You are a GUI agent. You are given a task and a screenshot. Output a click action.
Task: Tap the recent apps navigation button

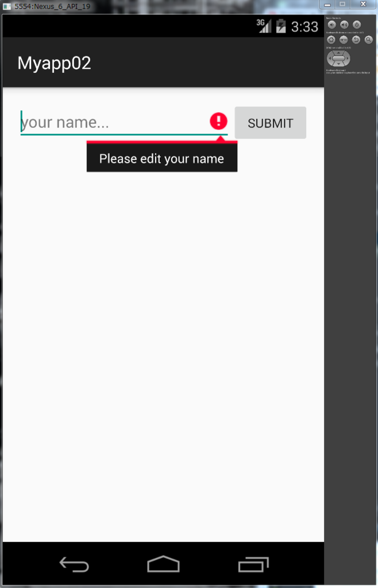pos(253,564)
